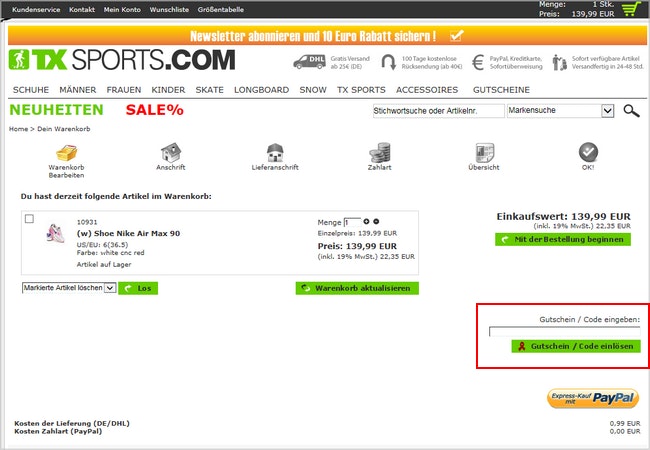
Task: Click the shopping cart icon in top bar
Action: [631, 8]
